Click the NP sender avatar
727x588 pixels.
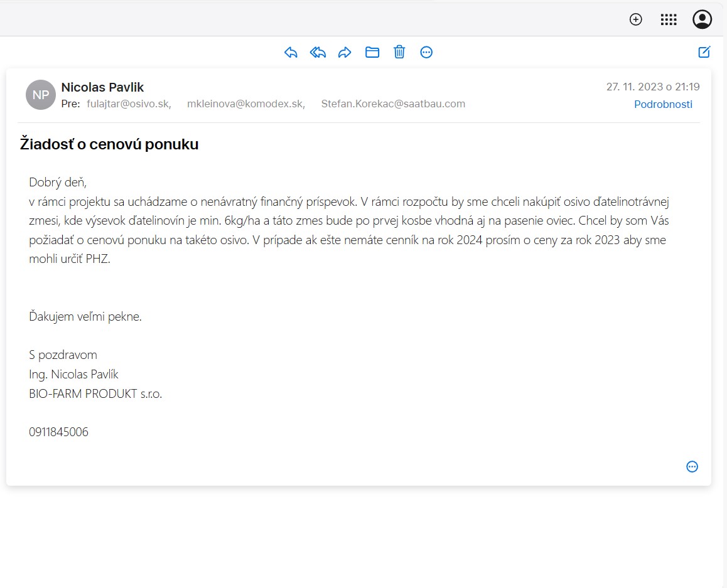(x=41, y=95)
